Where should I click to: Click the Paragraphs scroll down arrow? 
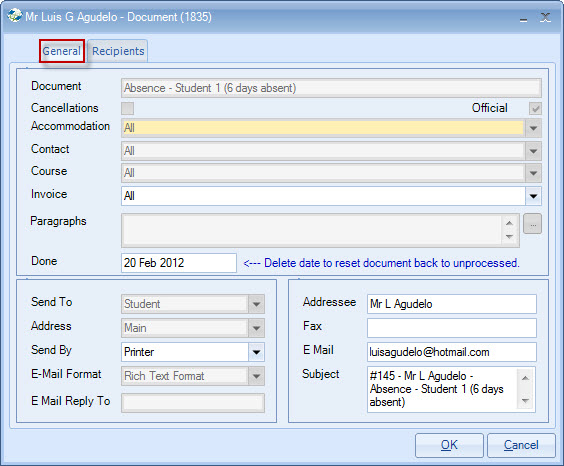point(509,237)
